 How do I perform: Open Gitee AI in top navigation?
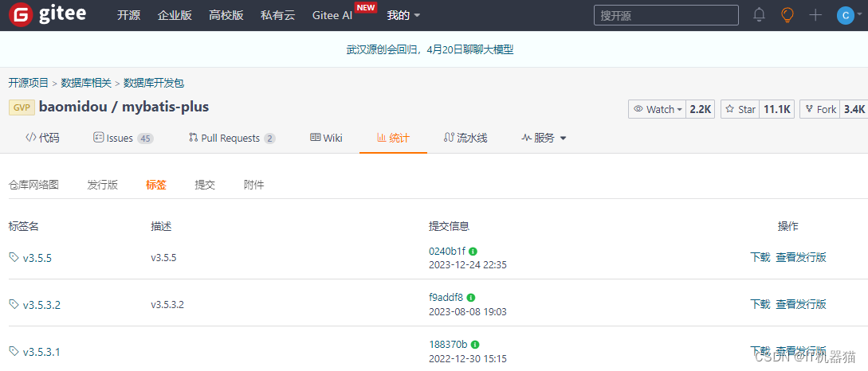(x=332, y=15)
